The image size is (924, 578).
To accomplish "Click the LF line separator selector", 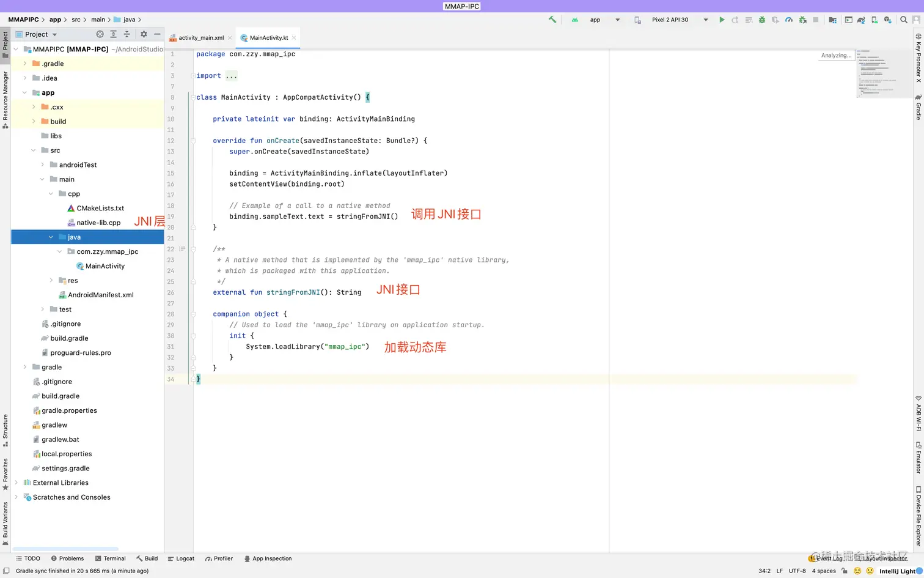I will click(779, 571).
